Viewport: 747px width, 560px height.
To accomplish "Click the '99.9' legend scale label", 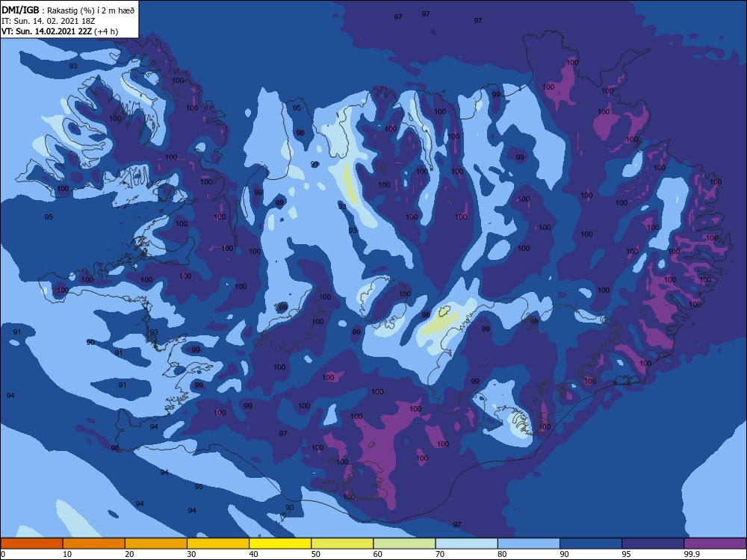I will 692,554.
